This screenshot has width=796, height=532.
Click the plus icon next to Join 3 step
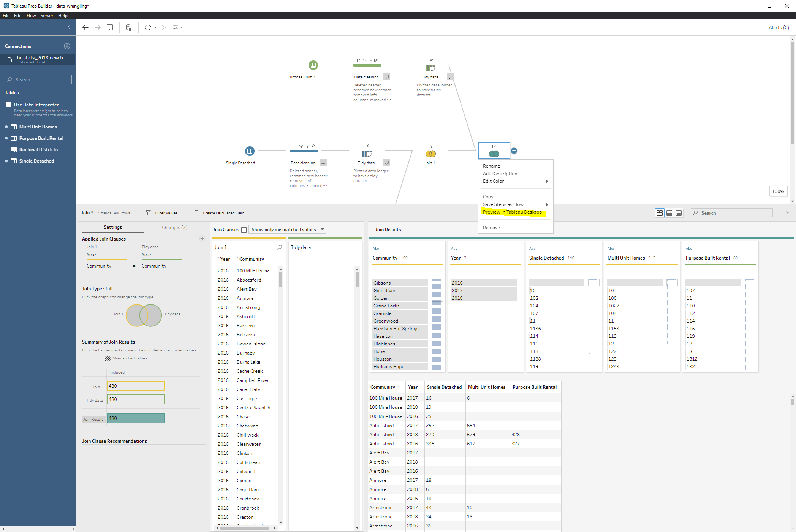(514, 151)
